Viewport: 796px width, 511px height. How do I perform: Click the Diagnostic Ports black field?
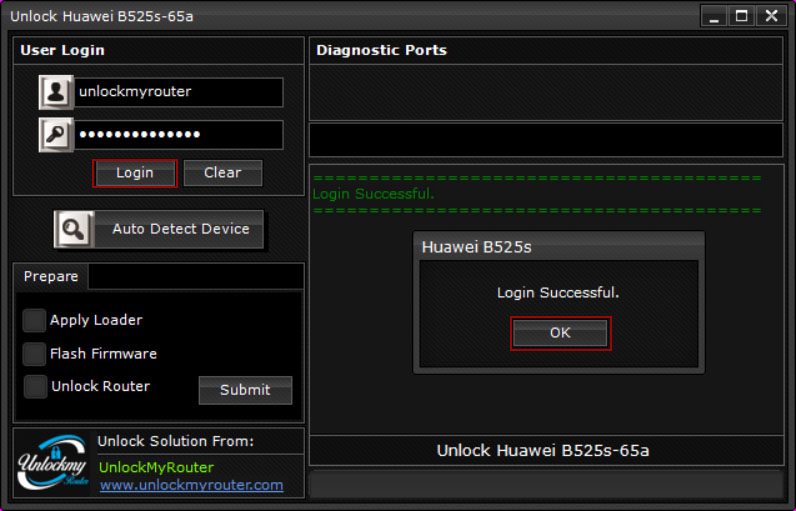[545, 140]
